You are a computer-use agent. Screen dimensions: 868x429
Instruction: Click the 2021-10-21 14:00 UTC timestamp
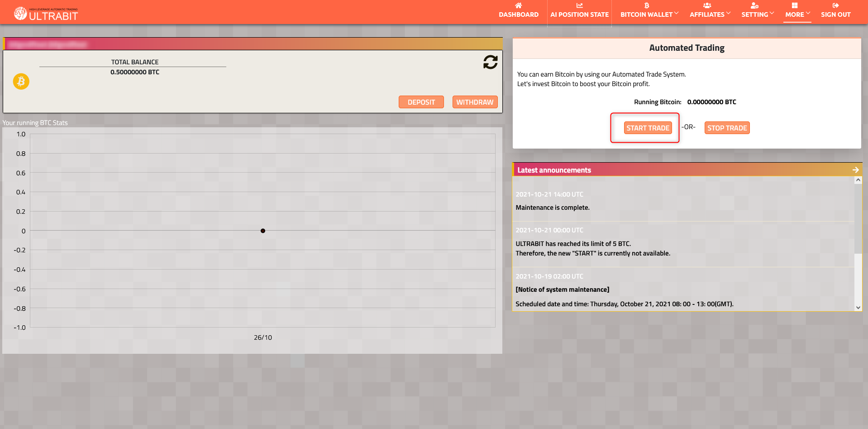pos(549,194)
